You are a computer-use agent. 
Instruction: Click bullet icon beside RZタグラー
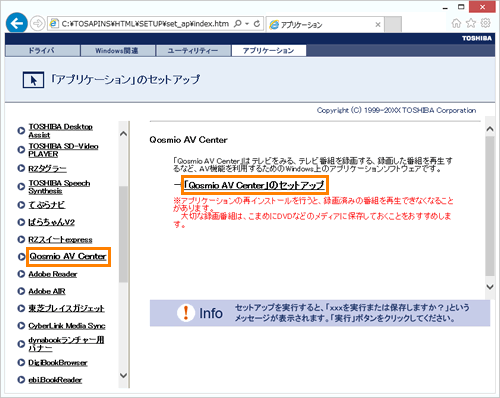(x=21, y=168)
